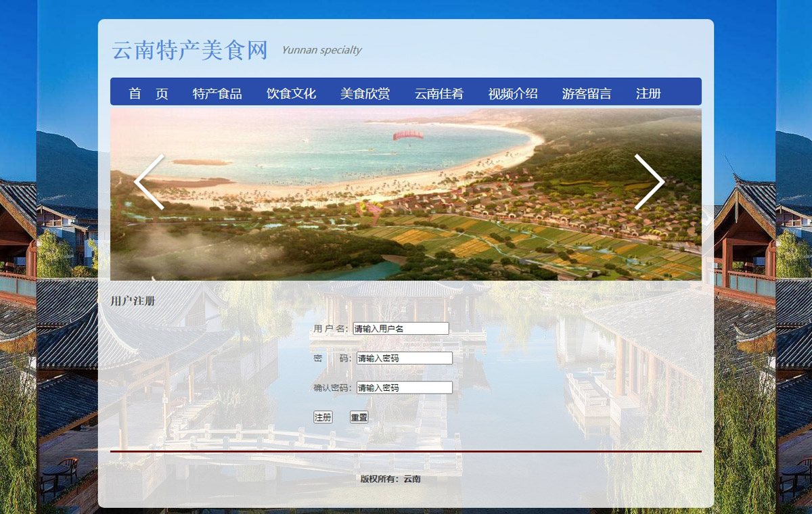The width and height of the screenshot is (812, 514).
Task: Click the 用户注册 heading text
Action: tap(133, 300)
